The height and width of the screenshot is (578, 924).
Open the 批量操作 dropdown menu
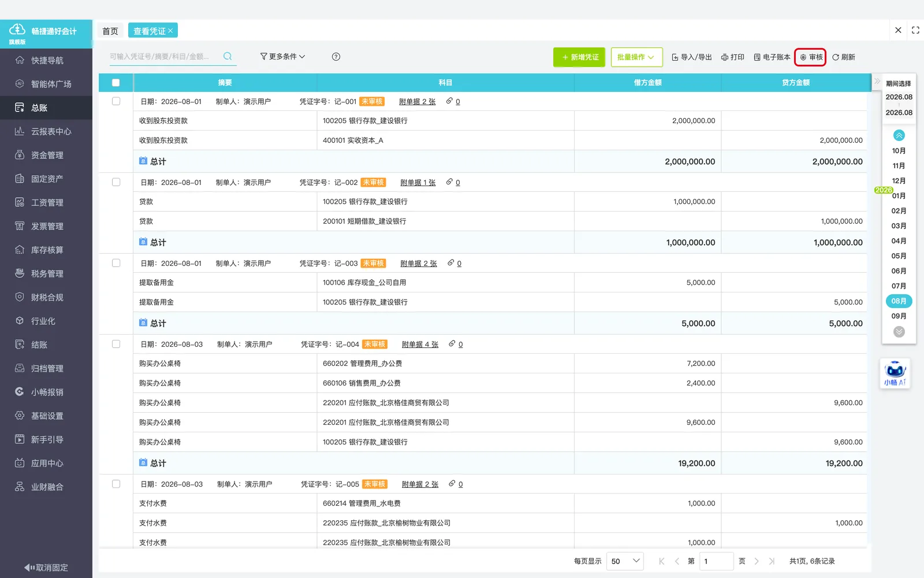[636, 57]
